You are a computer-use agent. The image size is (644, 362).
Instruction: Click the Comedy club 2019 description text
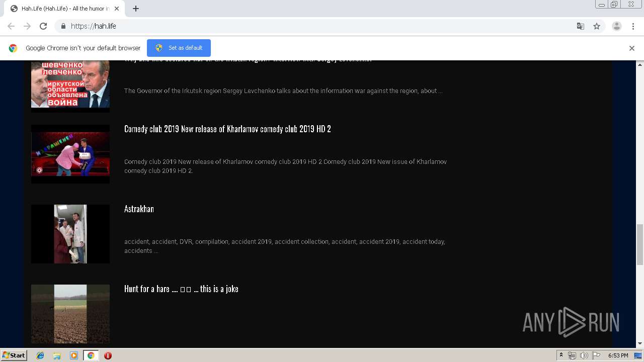point(285,166)
